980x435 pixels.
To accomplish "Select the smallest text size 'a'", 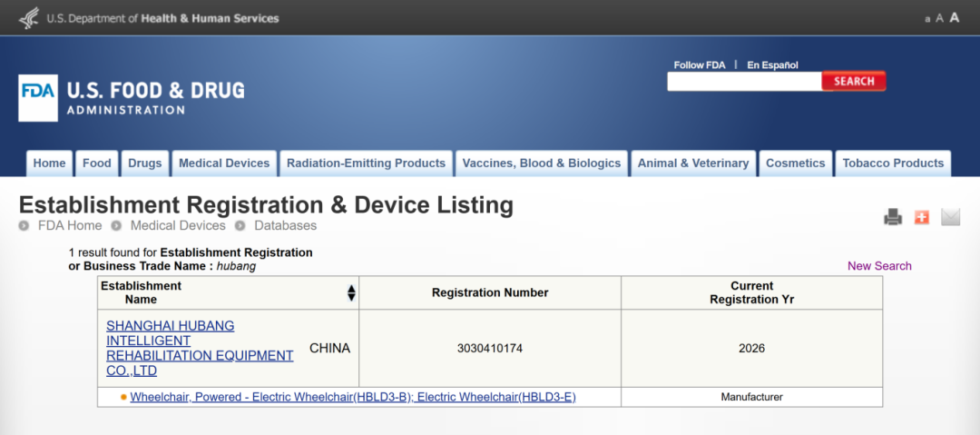I will [927, 19].
